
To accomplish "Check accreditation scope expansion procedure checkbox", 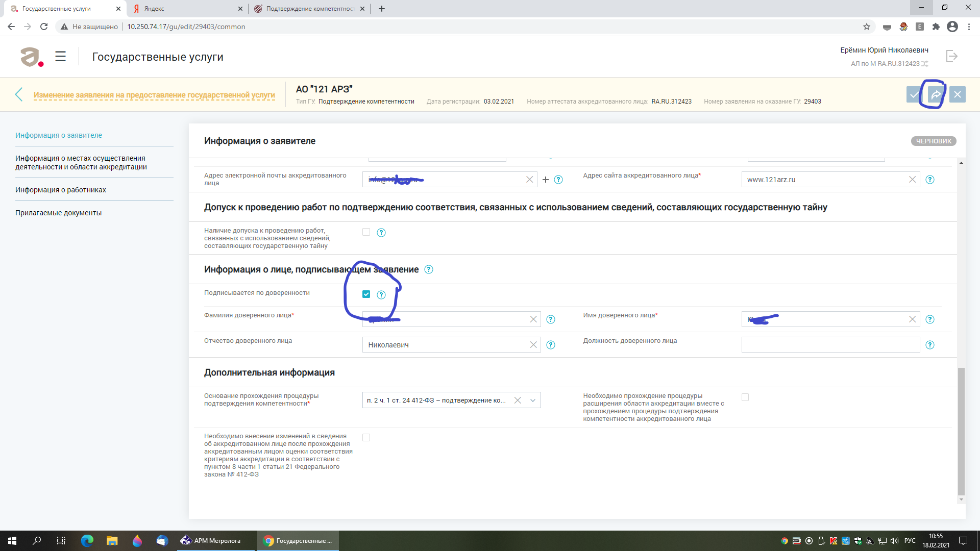I will pyautogui.click(x=745, y=397).
